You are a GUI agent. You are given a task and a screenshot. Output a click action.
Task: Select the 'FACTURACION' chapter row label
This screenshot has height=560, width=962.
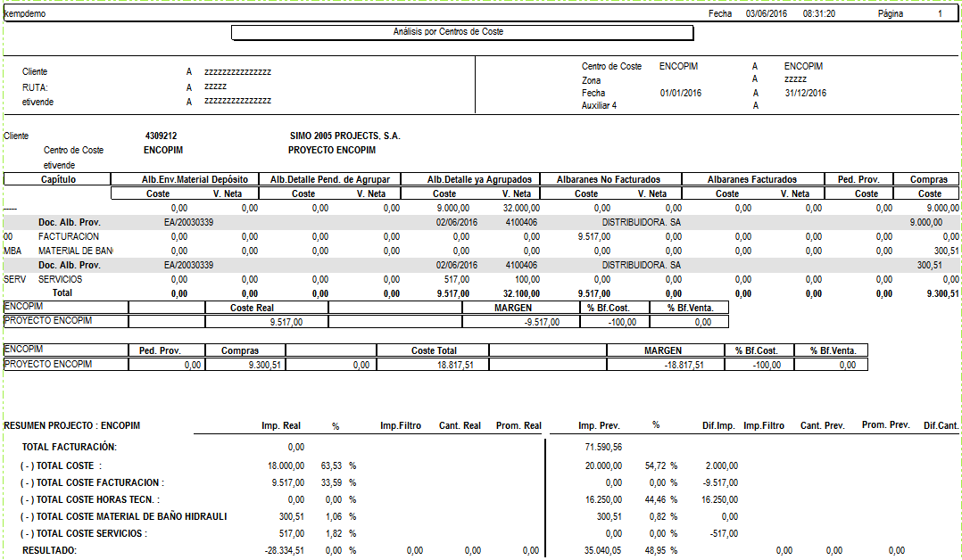[69, 237]
